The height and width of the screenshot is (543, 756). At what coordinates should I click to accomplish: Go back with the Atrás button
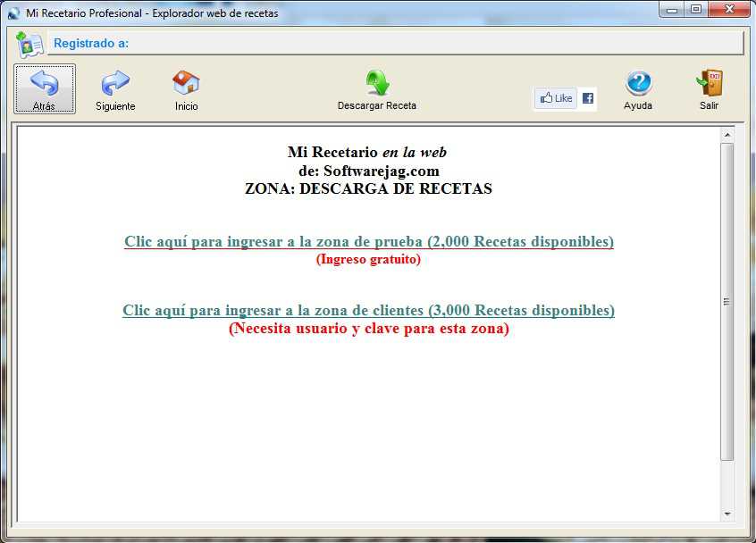pos(45,89)
